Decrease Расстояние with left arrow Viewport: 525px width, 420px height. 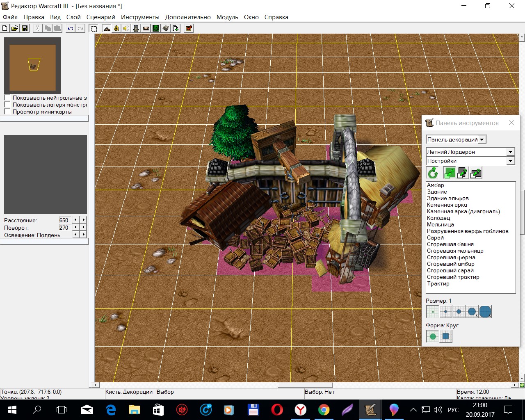[x=76, y=220]
